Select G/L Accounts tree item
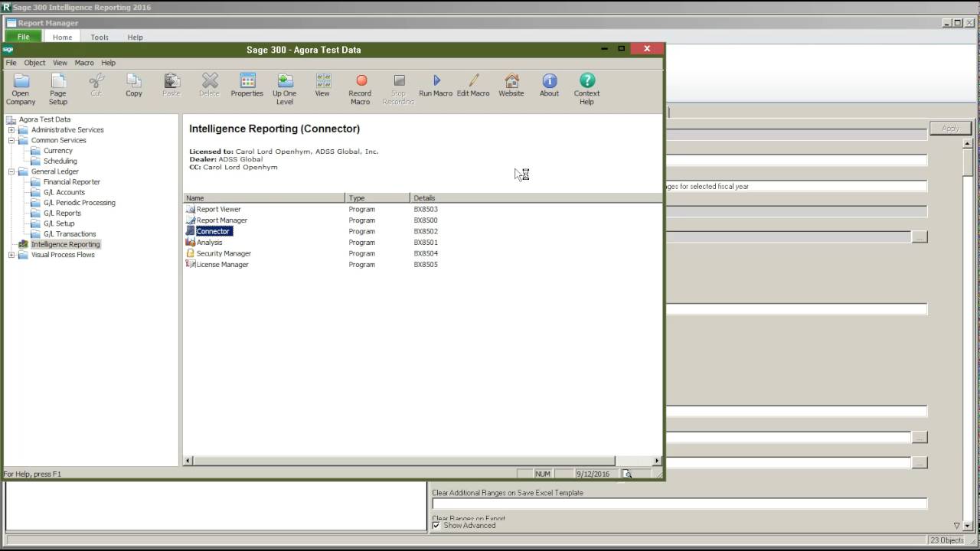The width and height of the screenshot is (980, 551). 64,192
